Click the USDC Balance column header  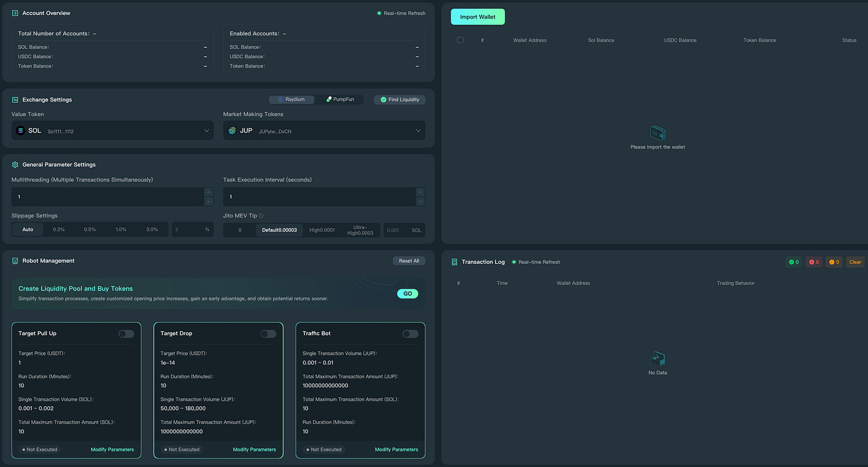pos(680,40)
